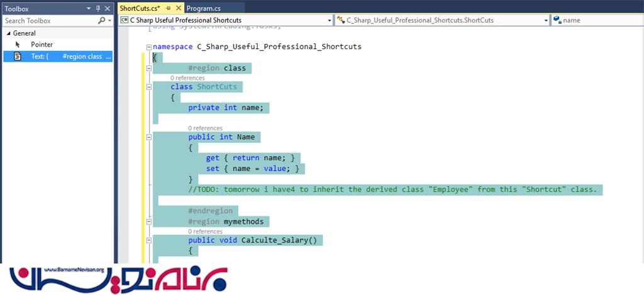Close the Toolbox panel

[108, 9]
